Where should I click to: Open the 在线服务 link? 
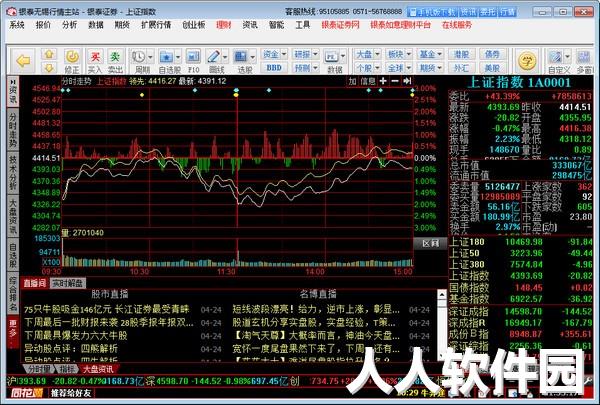[x=457, y=25]
